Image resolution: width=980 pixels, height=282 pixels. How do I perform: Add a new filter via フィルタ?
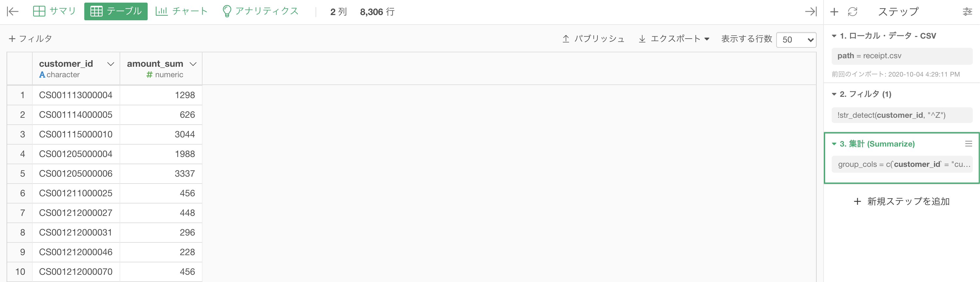(30, 39)
